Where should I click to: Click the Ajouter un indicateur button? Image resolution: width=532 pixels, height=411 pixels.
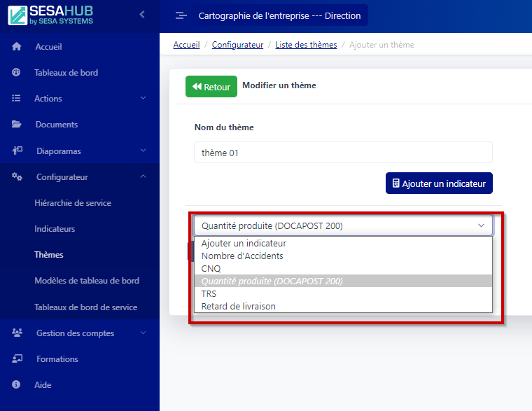439,183
